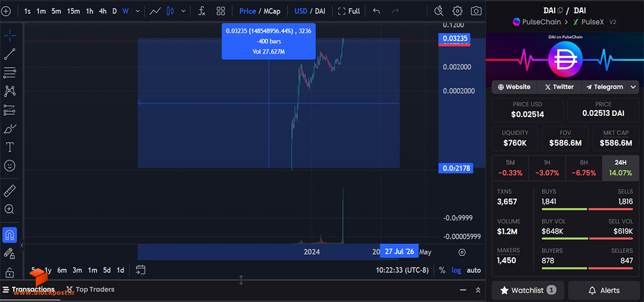Select the Fibonacci retracement tool
This screenshot has width=644, height=302.
[x=10, y=72]
